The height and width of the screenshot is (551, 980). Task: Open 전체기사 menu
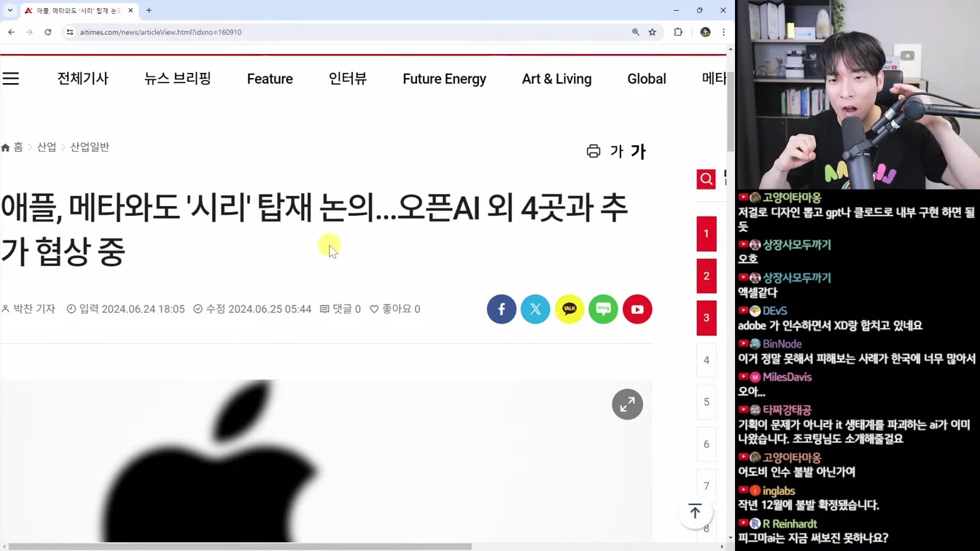[83, 79]
